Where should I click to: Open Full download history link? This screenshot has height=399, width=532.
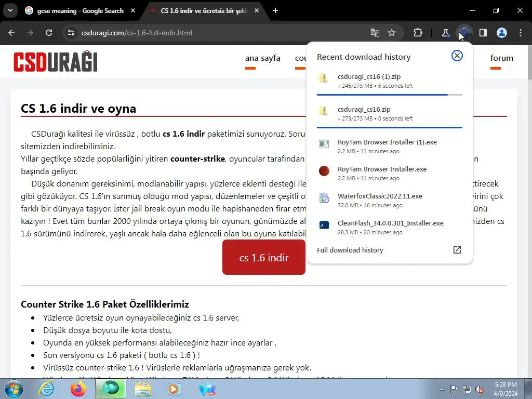[x=350, y=250]
